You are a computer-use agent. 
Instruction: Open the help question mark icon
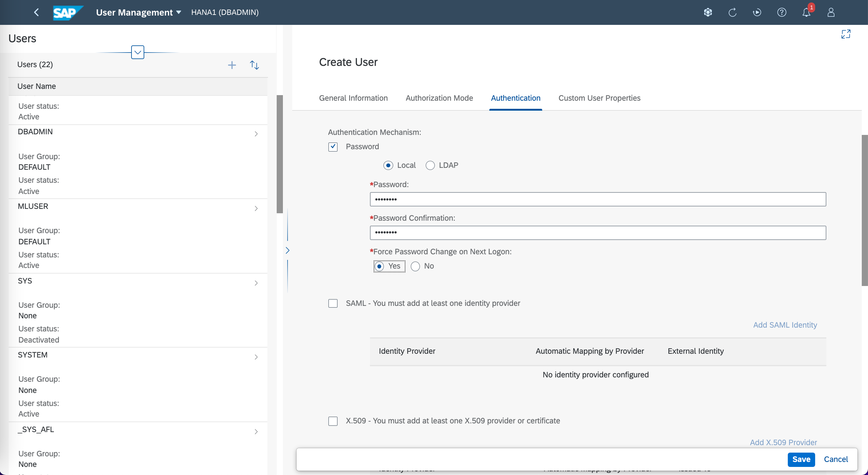[x=781, y=12]
